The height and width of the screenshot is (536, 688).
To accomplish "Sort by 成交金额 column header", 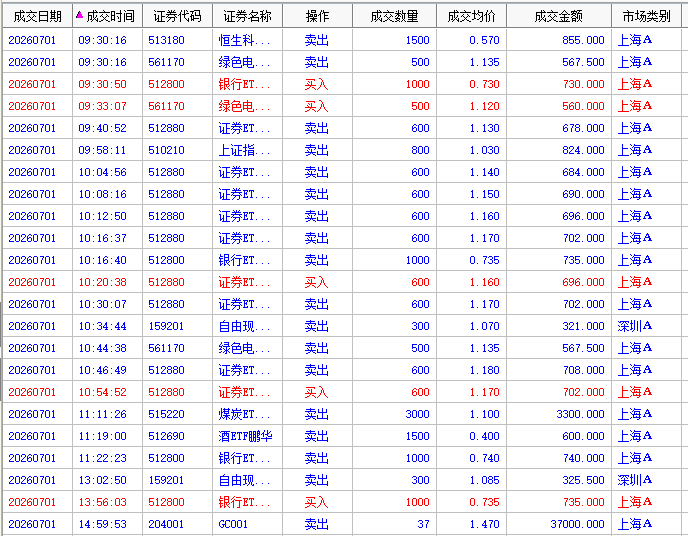I will (559, 16).
